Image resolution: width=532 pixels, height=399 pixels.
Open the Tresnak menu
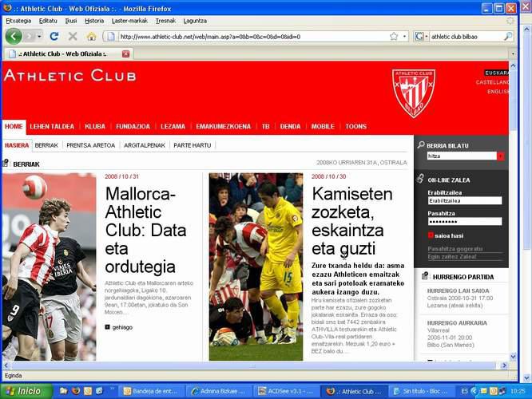click(165, 21)
